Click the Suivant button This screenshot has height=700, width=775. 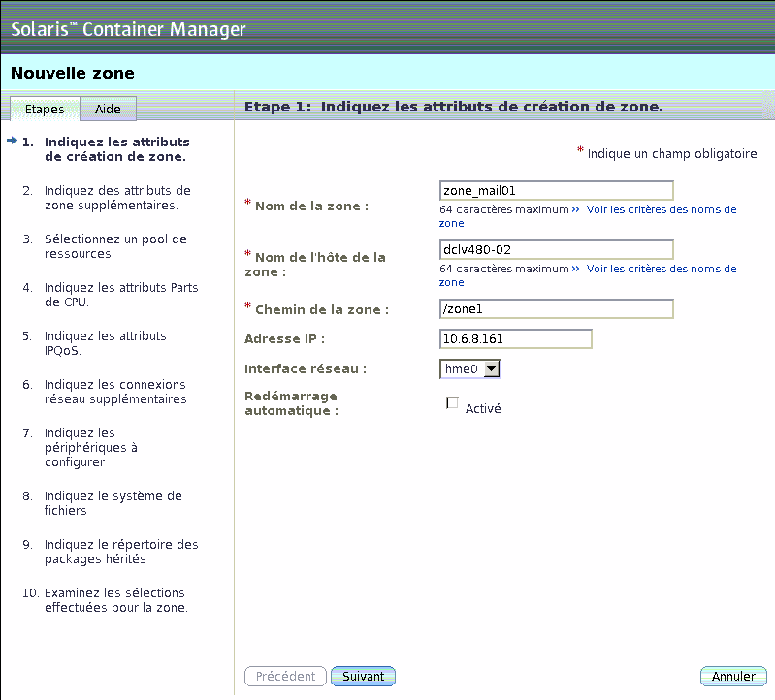[364, 676]
